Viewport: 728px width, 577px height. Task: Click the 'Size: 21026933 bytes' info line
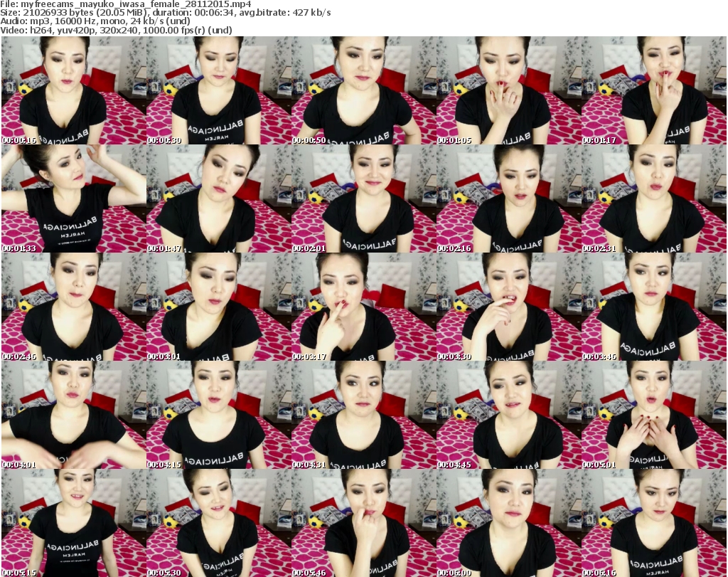[x=166, y=13]
